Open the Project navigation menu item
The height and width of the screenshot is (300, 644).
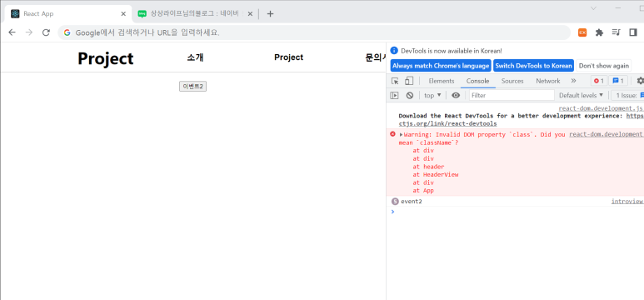[289, 57]
